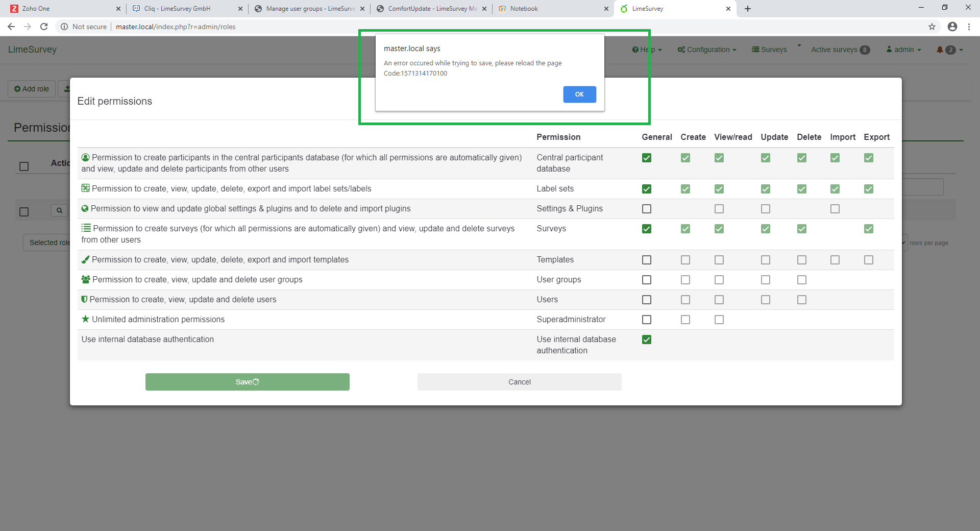The height and width of the screenshot is (531, 980).
Task: Click the browser back arrow
Action: pos(11,27)
